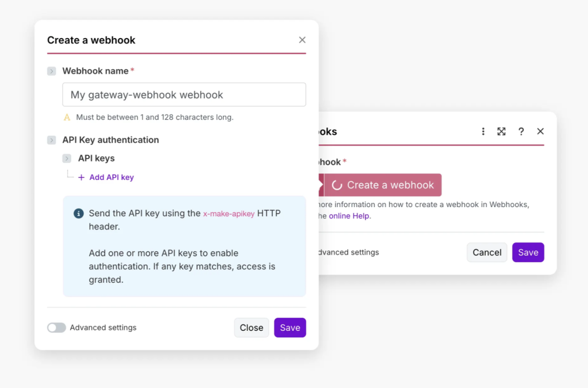This screenshot has width=588, height=388.
Task: Click the Close button beside Save
Action: pos(252,328)
